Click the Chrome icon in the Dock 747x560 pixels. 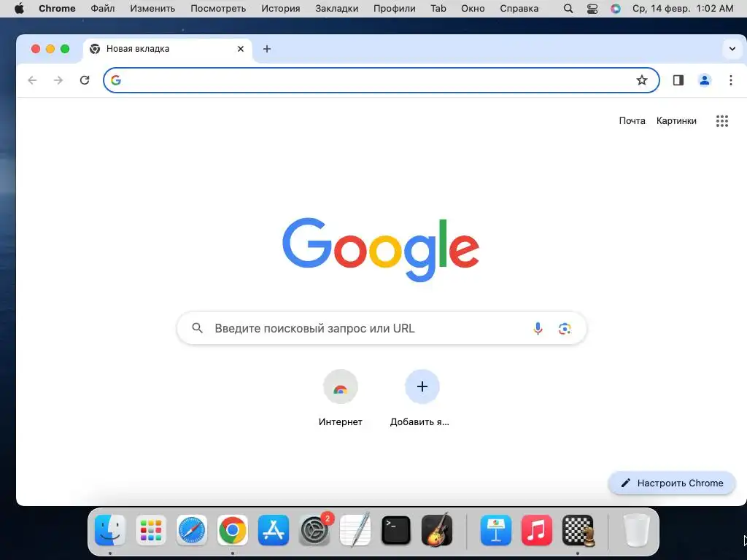[x=233, y=531]
